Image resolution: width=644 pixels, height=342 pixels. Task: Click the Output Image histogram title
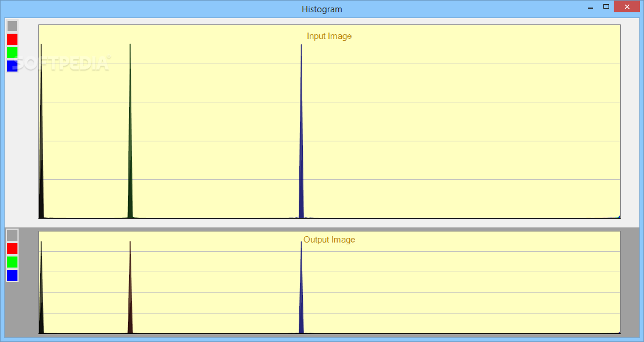(329, 240)
